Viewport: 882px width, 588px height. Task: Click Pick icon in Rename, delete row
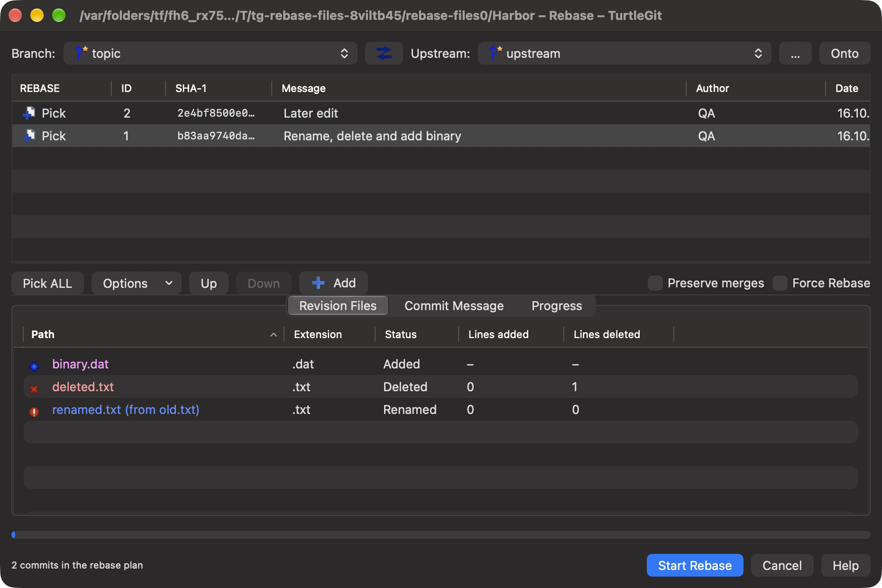[29, 136]
